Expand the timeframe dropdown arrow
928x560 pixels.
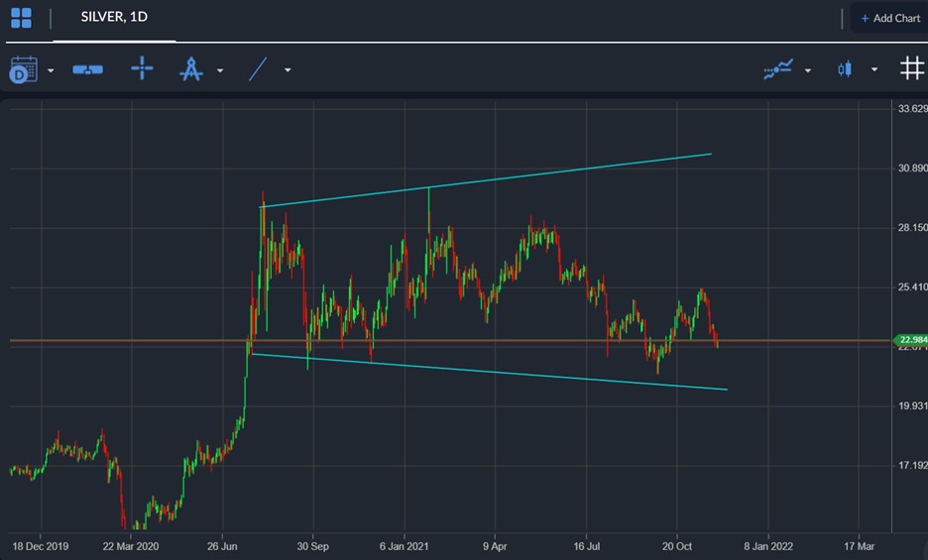click(51, 70)
